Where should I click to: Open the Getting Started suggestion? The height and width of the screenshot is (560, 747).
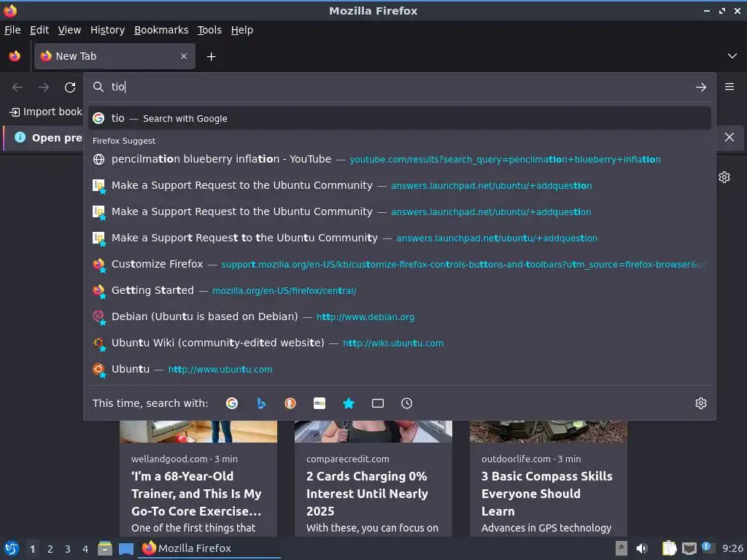400,290
